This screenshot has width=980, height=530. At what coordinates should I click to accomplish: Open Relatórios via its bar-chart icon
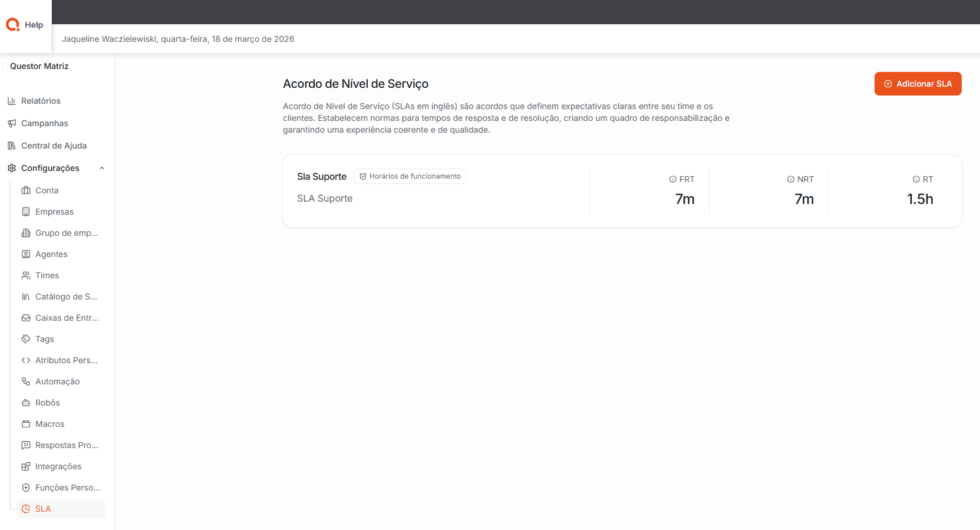pos(12,101)
